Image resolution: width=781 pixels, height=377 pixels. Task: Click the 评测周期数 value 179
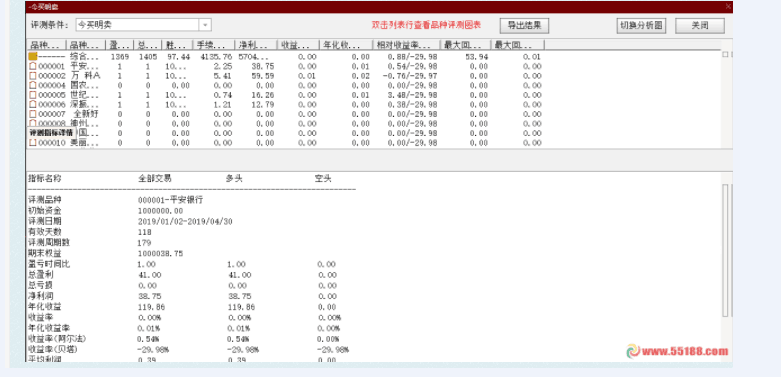pyautogui.click(x=144, y=243)
